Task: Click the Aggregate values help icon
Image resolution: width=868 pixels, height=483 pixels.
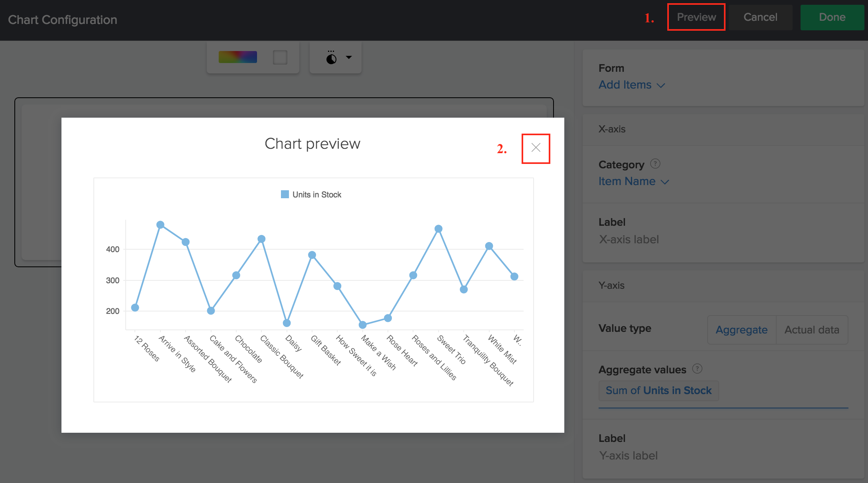Action: [697, 369]
